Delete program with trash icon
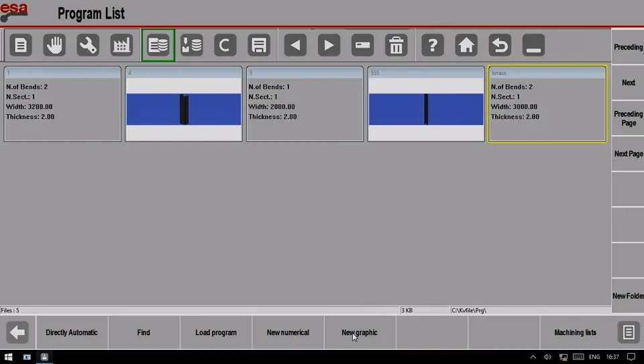Viewport: 644px width, 364px height. tap(396, 45)
